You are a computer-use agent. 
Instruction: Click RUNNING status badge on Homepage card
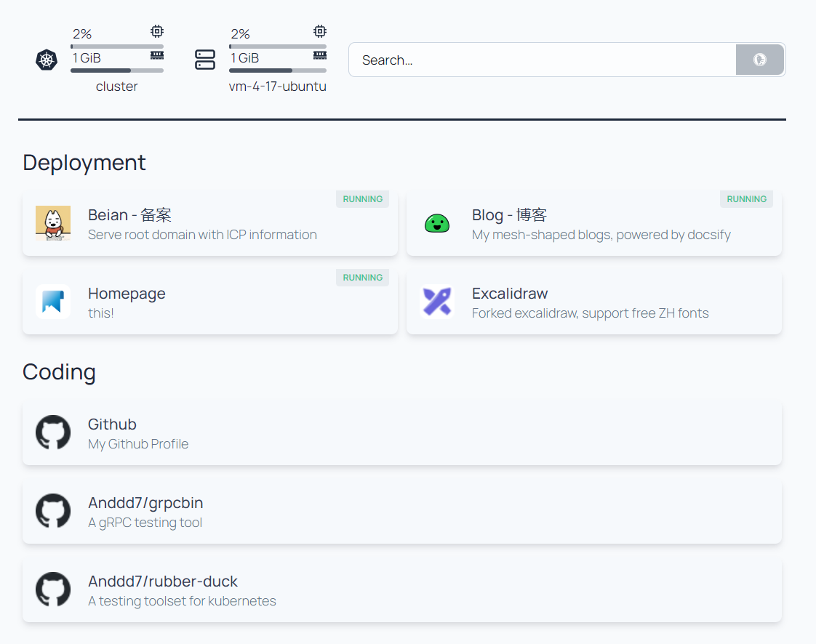[362, 278]
